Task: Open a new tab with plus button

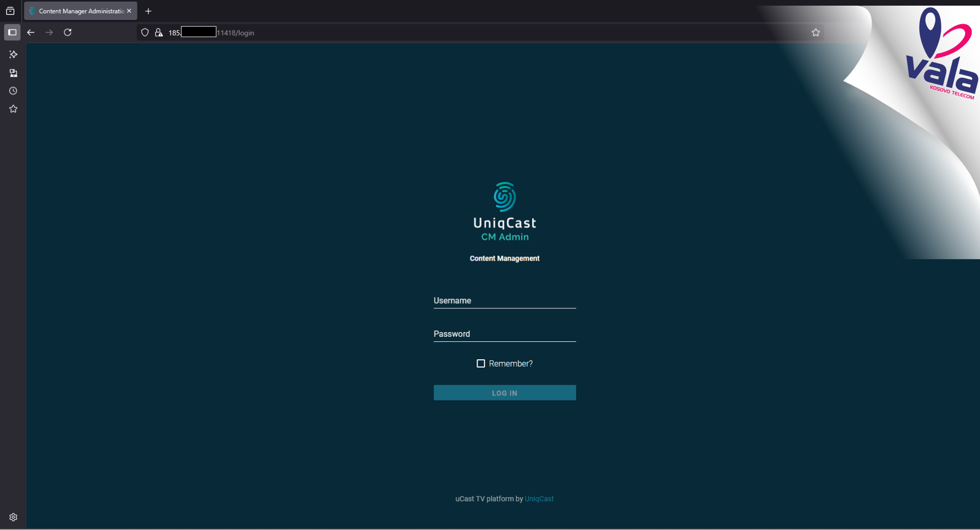Action: click(x=148, y=11)
